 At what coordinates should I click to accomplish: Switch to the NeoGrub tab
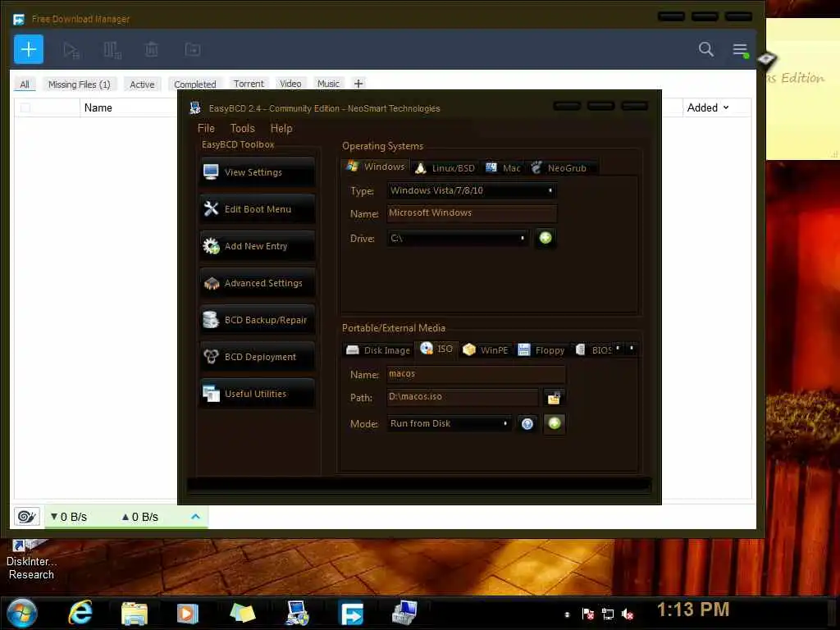[x=559, y=168]
